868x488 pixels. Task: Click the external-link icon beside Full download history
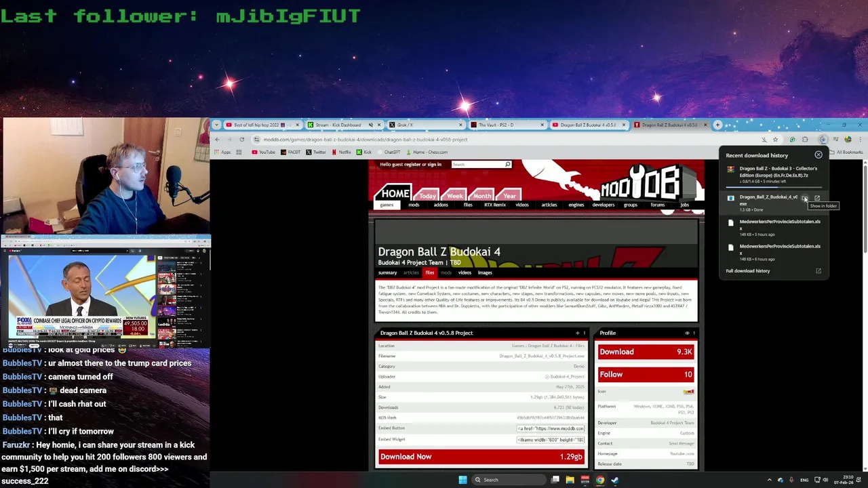click(x=818, y=271)
